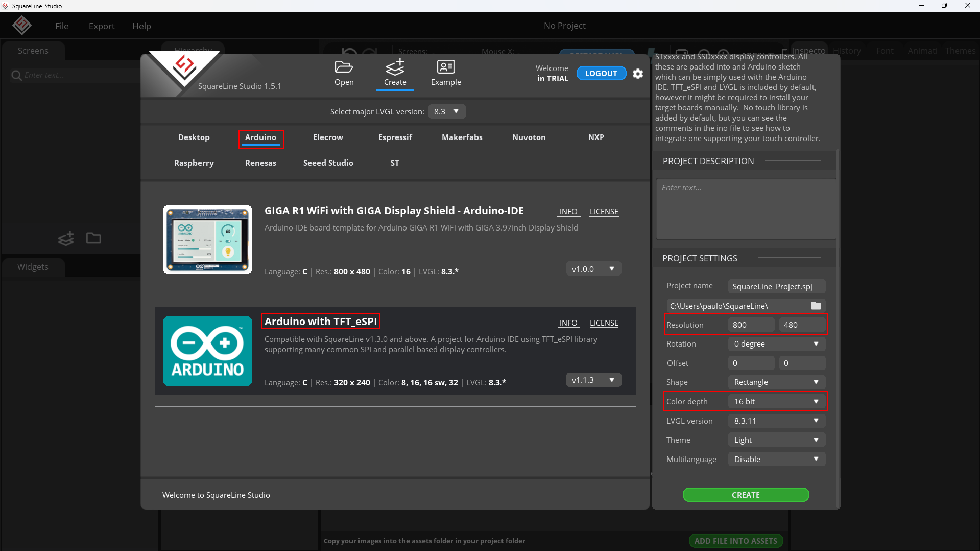Click the Create project icon
This screenshot has width=980, height=551.
[x=395, y=67]
